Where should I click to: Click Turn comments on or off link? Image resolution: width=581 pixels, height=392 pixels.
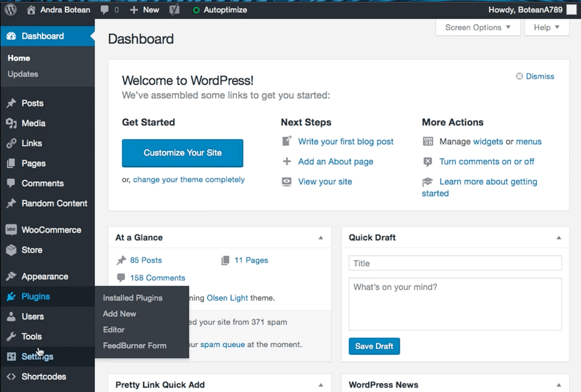487,162
